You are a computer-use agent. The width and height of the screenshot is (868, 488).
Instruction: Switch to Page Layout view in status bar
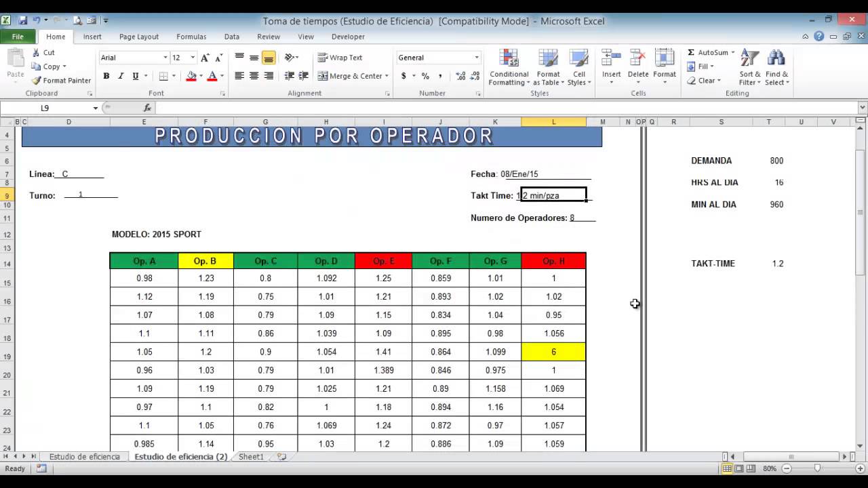[x=739, y=468]
